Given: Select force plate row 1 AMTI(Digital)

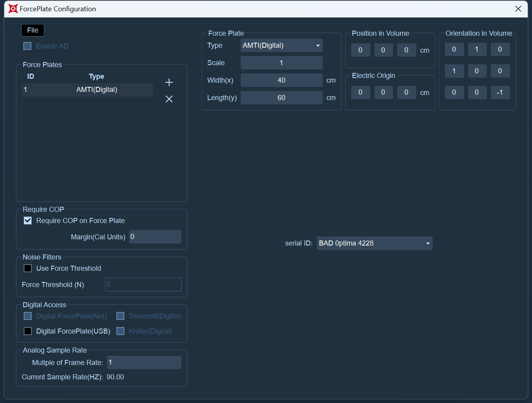Looking at the screenshot, I should point(88,90).
